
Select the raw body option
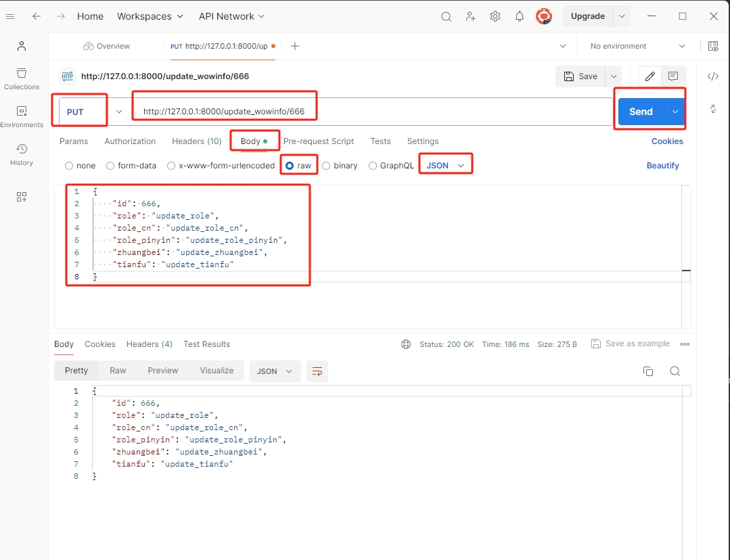(298, 166)
